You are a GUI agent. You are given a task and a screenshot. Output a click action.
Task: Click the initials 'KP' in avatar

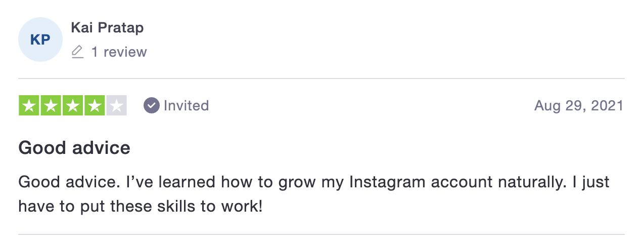point(40,40)
